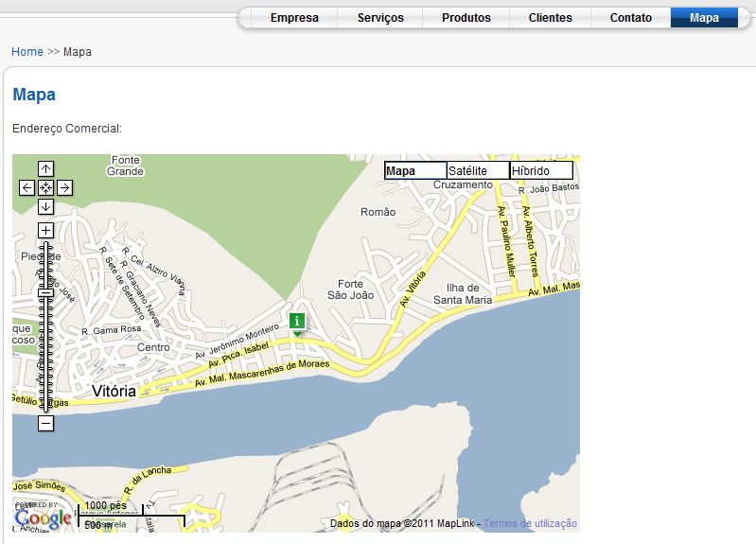Click the R. da Lancha label
The height and width of the screenshot is (544, 756).
148,479
